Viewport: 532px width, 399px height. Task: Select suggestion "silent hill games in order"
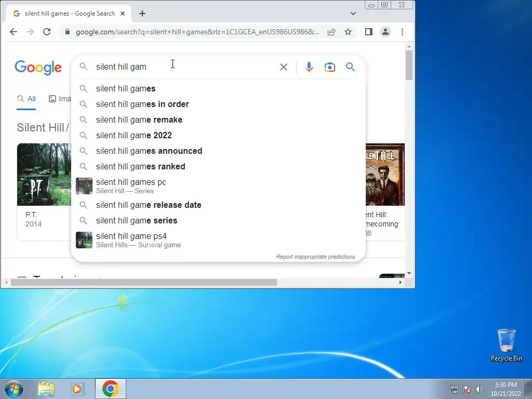pos(219,104)
